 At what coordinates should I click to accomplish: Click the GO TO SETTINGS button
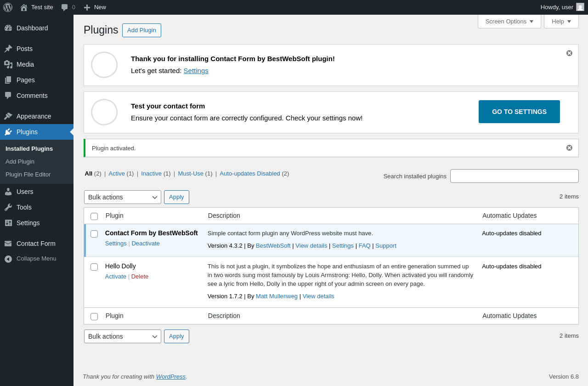pyautogui.click(x=519, y=112)
